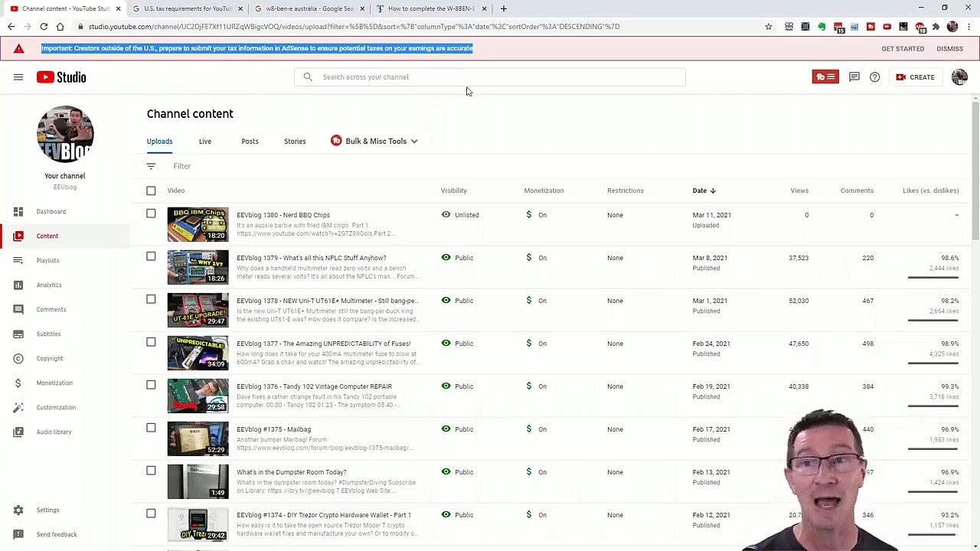980x551 pixels.
Task: Reload the page with browser refresh button
Action: [x=44, y=26]
